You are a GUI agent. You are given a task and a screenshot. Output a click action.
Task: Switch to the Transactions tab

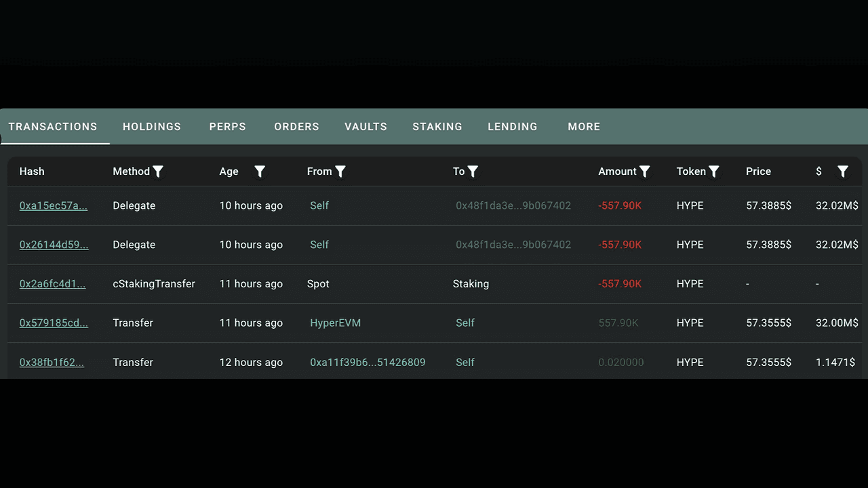pyautogui.click(x=53, y=127)
